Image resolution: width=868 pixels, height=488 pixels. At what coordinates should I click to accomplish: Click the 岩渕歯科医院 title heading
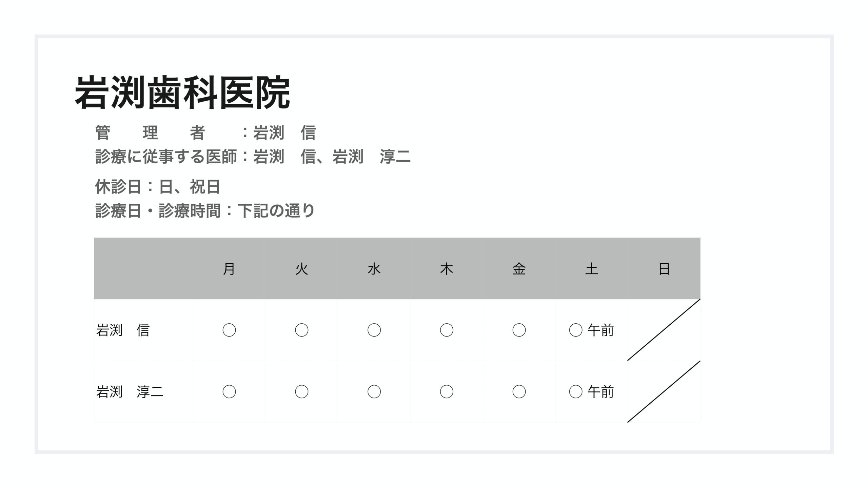182,93
